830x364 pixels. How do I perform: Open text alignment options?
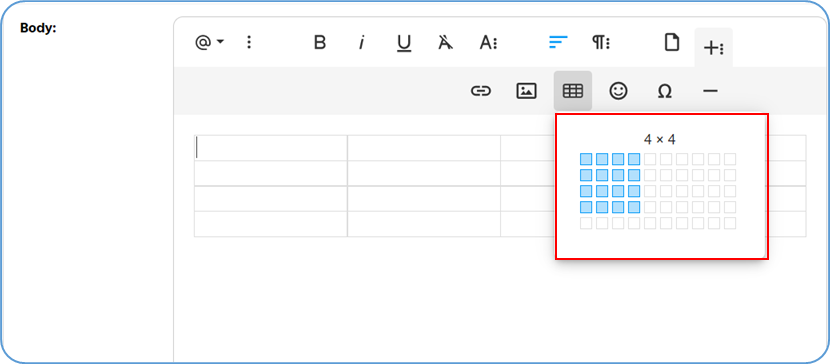click(x=558, y=42)
